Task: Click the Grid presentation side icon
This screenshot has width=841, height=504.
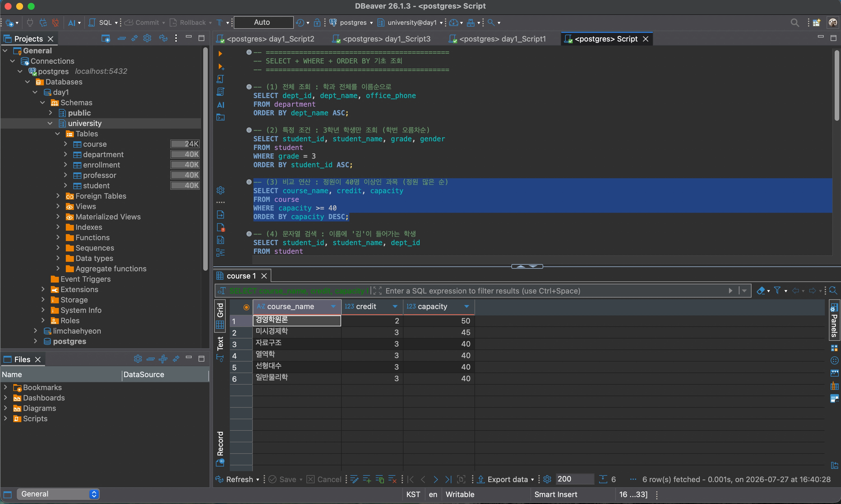Action: click(220, 315)
